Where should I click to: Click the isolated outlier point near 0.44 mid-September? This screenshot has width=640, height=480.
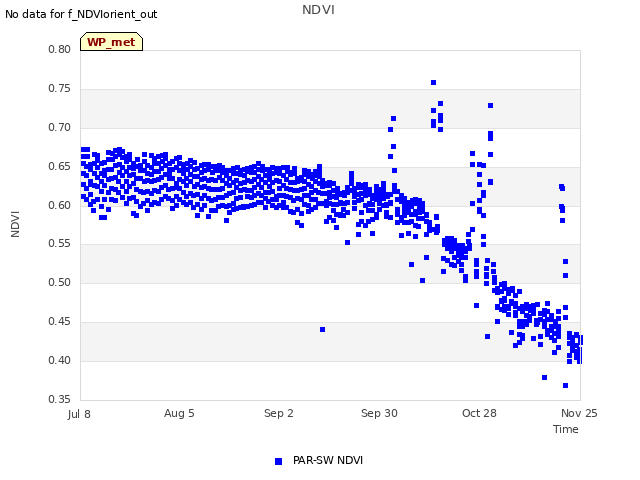322,329
